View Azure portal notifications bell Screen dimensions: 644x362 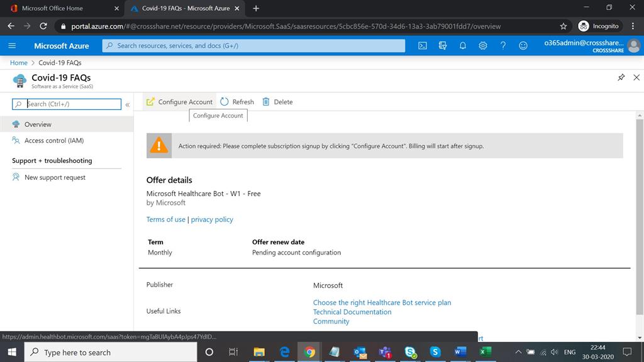462,45
